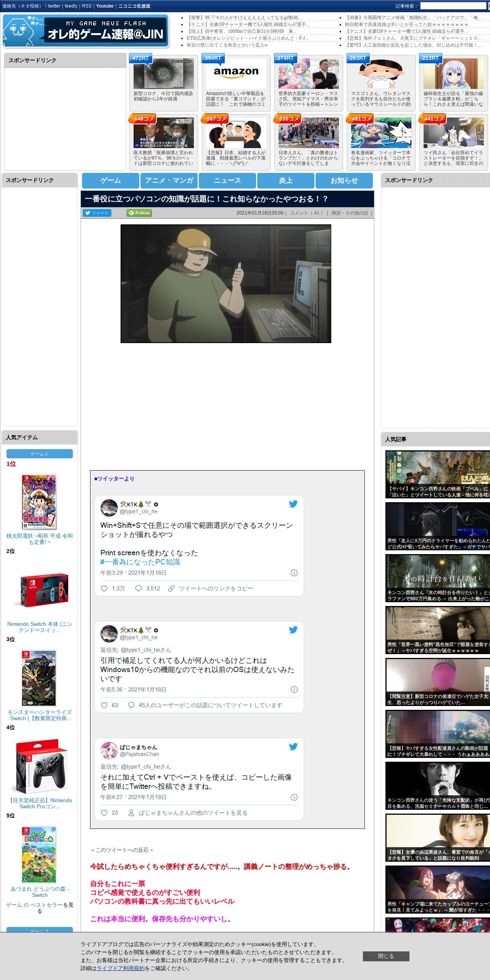
Task: Click ツイートへのリンクをコピー text
Action: point(216,588)
